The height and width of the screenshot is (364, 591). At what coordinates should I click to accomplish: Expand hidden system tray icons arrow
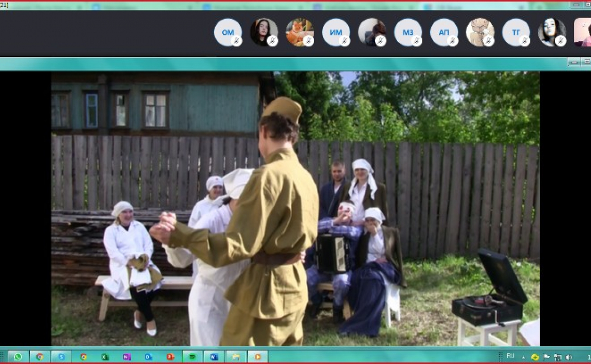523,357
